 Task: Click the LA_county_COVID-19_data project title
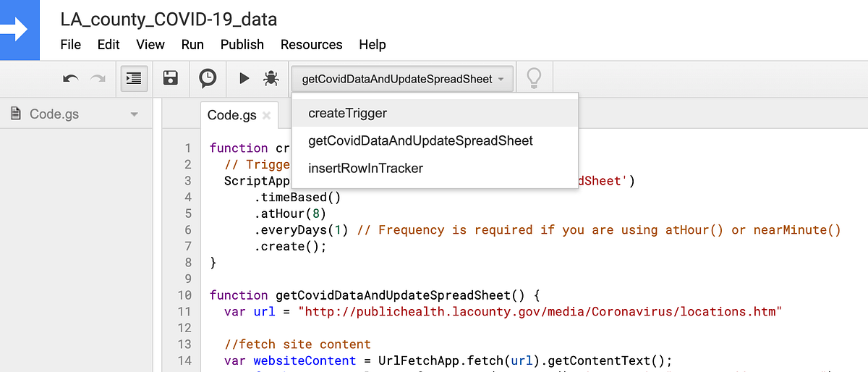tap(169, 19)
